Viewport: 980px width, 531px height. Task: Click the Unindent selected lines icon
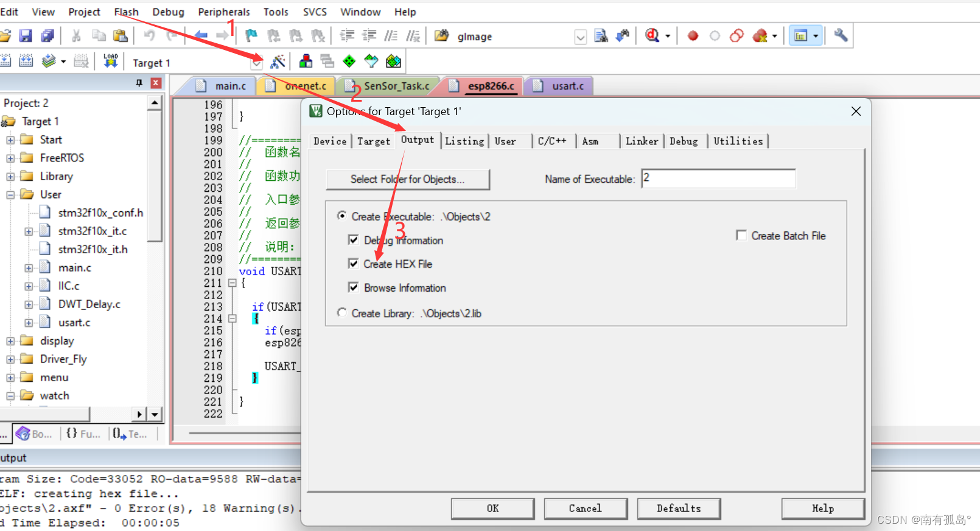(x=369, y=36)
